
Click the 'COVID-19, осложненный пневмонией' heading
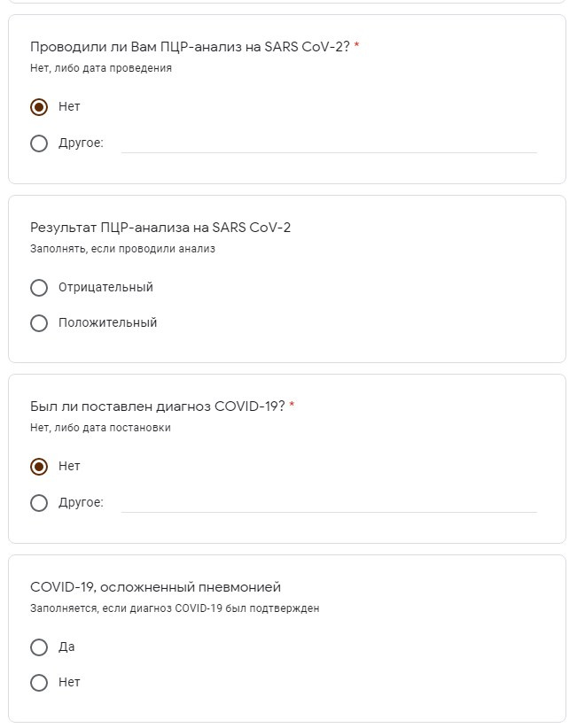click(x=156, y=587)
